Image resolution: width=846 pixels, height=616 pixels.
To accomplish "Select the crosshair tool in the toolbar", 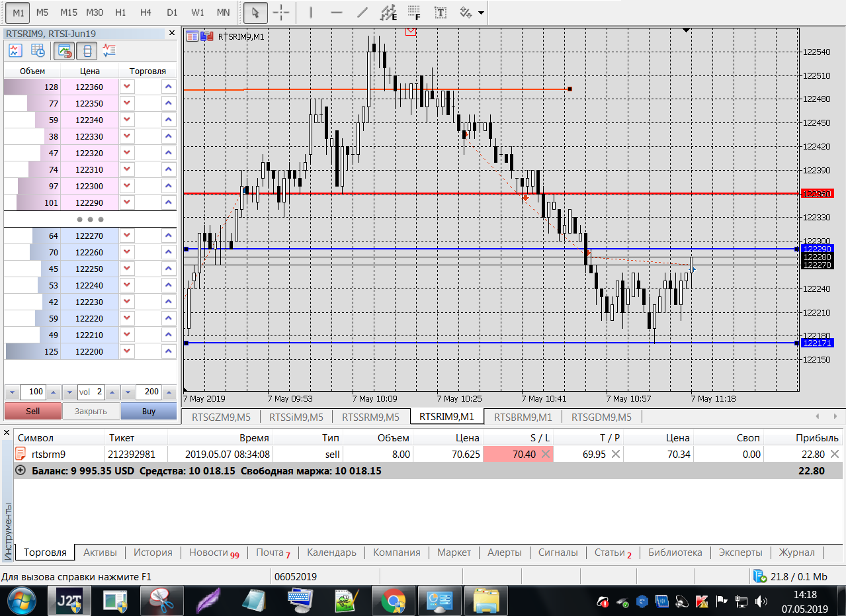I will (x=281, y=13).
